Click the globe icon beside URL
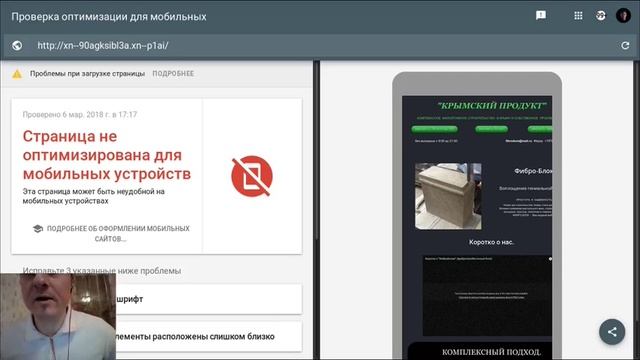 pos(17,45)
